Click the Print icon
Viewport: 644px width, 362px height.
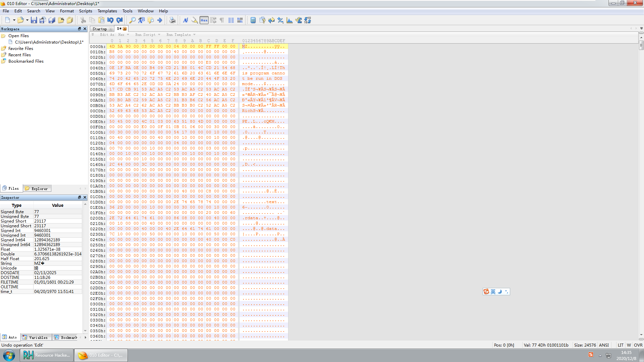[172, 20]
